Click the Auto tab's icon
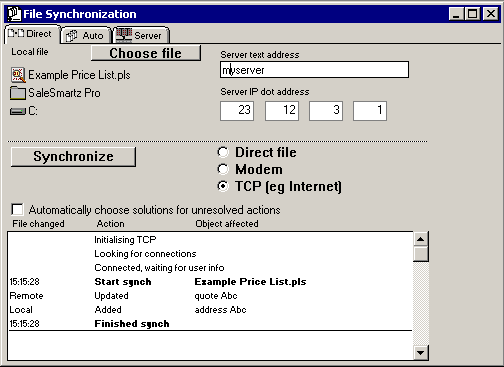504x367 pixels. [x=71, y=36]
